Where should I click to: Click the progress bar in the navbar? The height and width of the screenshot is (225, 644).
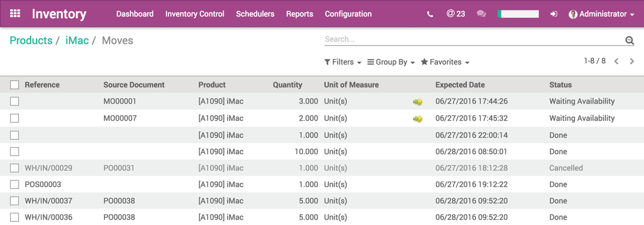click(518, 14)
